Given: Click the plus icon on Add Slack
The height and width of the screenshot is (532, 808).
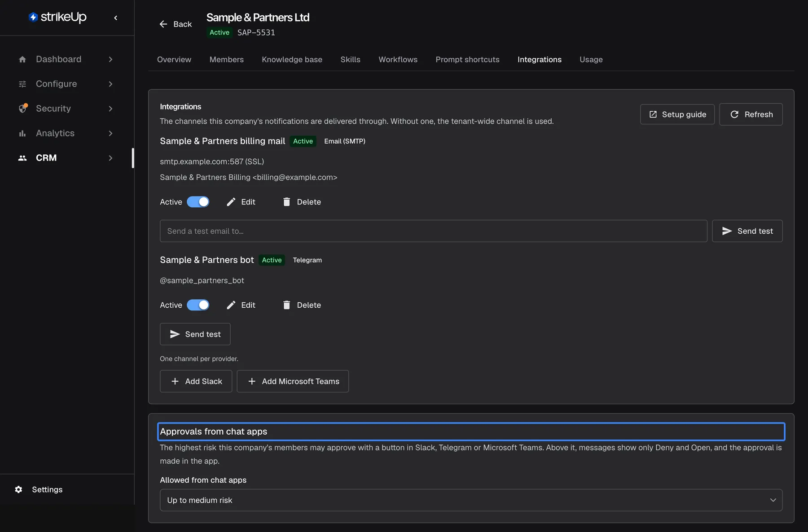Looking at the screenshot, I should coord(175,381).
